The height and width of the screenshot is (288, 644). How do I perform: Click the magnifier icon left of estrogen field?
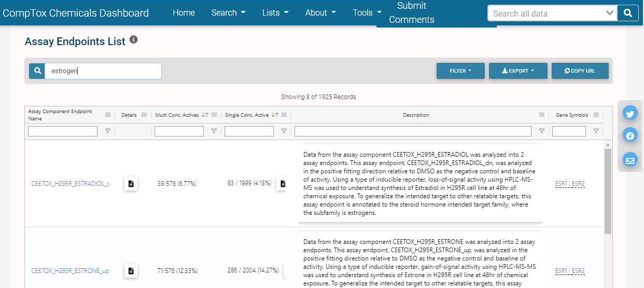point(37,71)
